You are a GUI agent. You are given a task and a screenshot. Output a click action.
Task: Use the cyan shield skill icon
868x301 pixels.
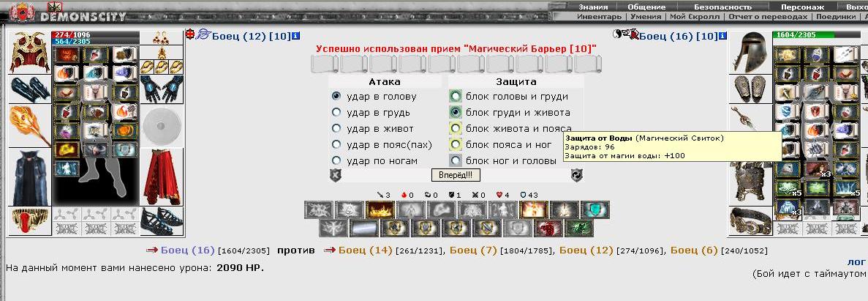[595, 209]
